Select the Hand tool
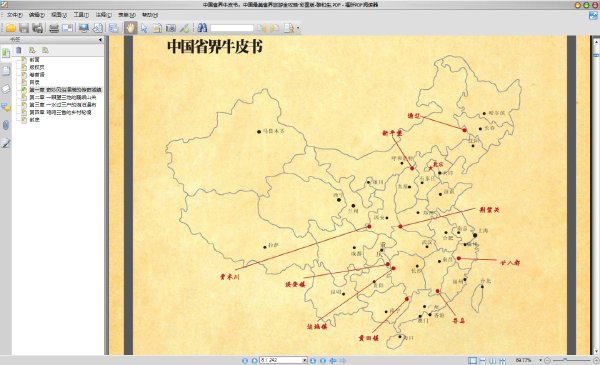This screenshot has height=365, width=600. pyautogui.click(x=130, y=28)
